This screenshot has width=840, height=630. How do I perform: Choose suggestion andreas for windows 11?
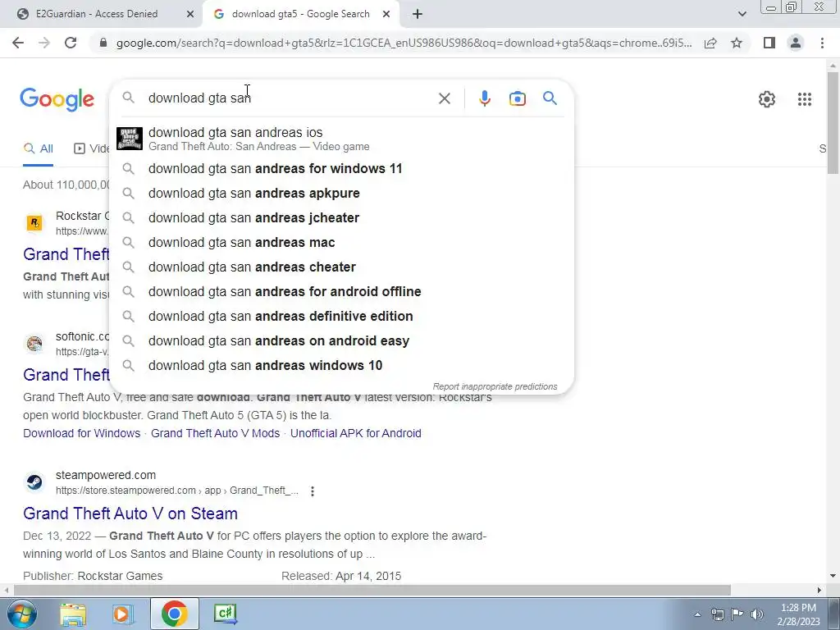click(341, 168)
